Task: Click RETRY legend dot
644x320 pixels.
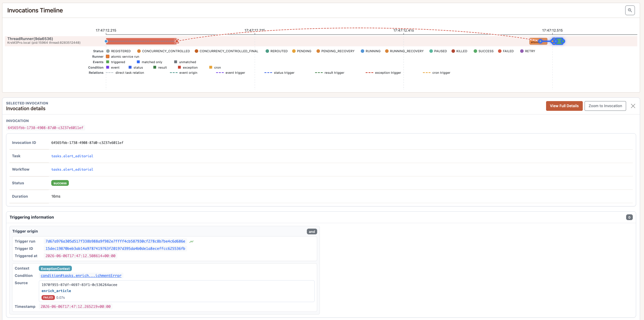Action: (522, 51)
